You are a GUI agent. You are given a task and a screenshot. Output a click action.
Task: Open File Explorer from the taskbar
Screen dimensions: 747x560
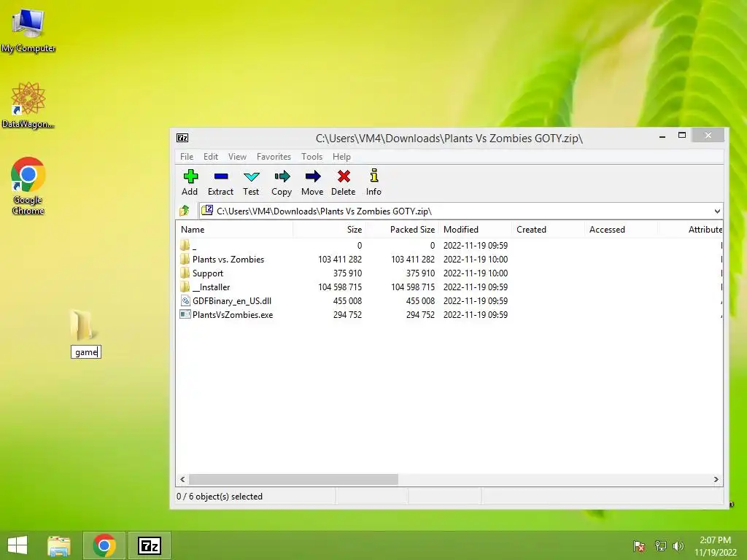[59, 545]
